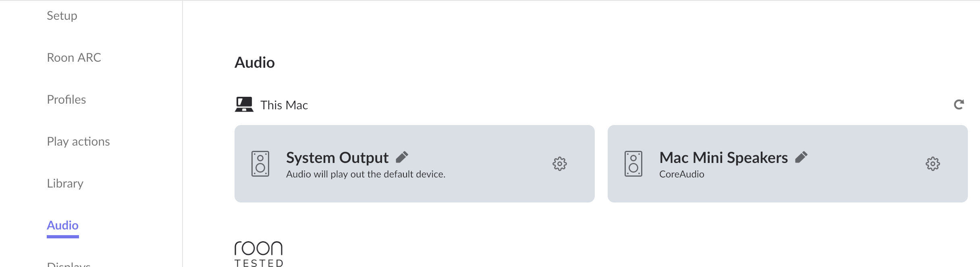
Task: Rename System Output with pencil icon
Action: (x=402, y=157)
